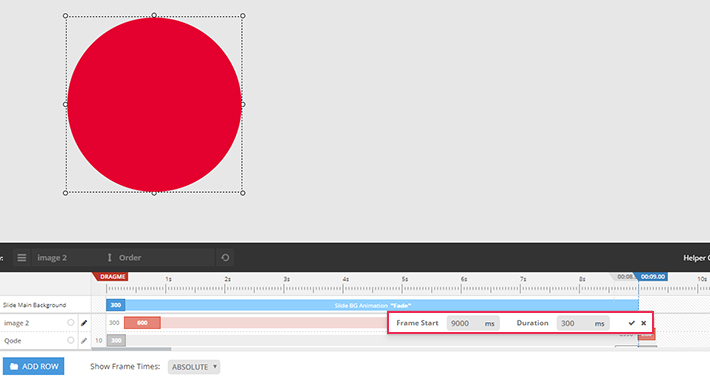Image resolution: width=710 pixels, height=380 pixels.
Task: Click the Duration 300 input field
Action: tap(583, 323)
